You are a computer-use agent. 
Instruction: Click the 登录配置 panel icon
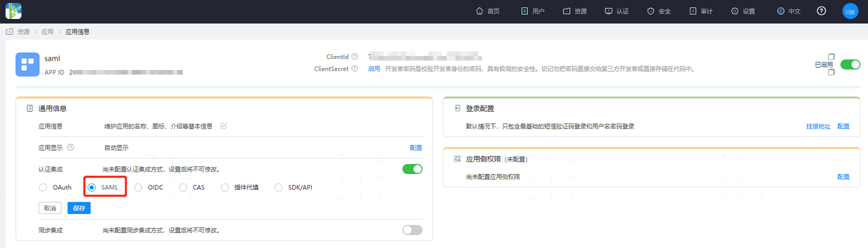pos(457,109)
